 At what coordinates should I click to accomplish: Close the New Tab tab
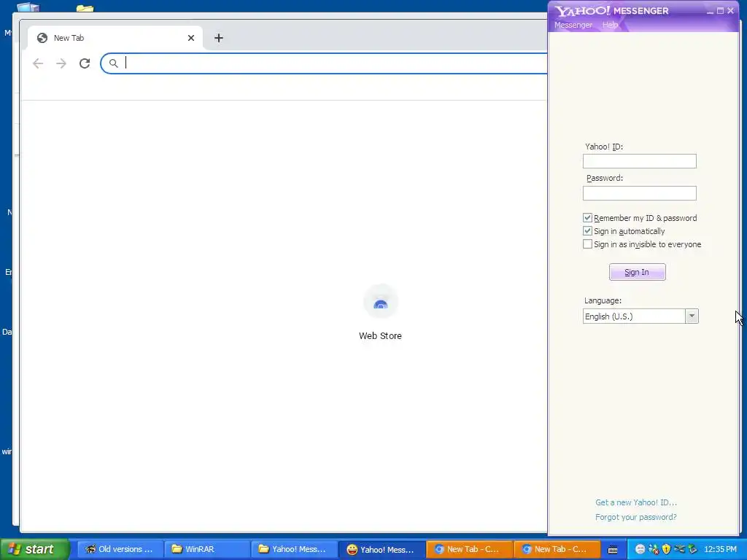coord(191,38)
